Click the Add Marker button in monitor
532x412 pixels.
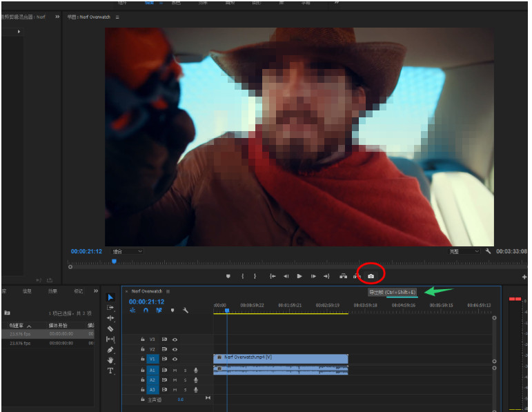click(228, 276)
